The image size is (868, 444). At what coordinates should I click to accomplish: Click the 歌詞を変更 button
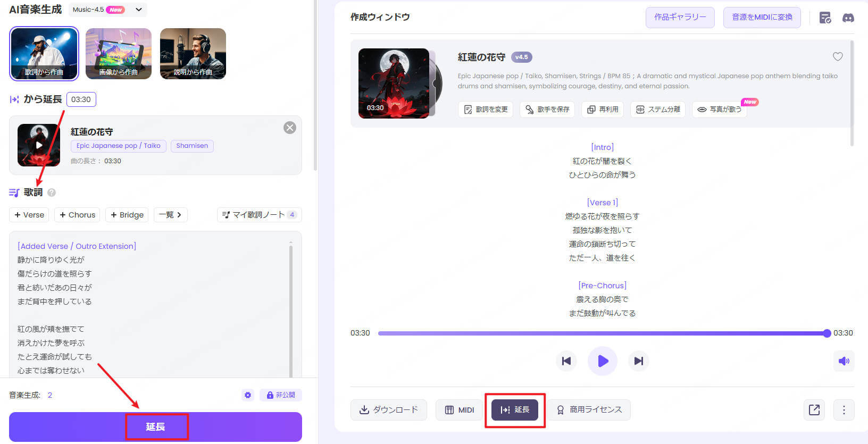486,110
